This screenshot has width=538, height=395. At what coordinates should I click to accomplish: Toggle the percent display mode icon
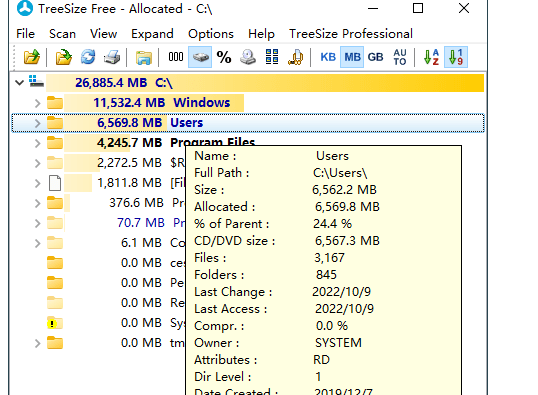(224, 57)
